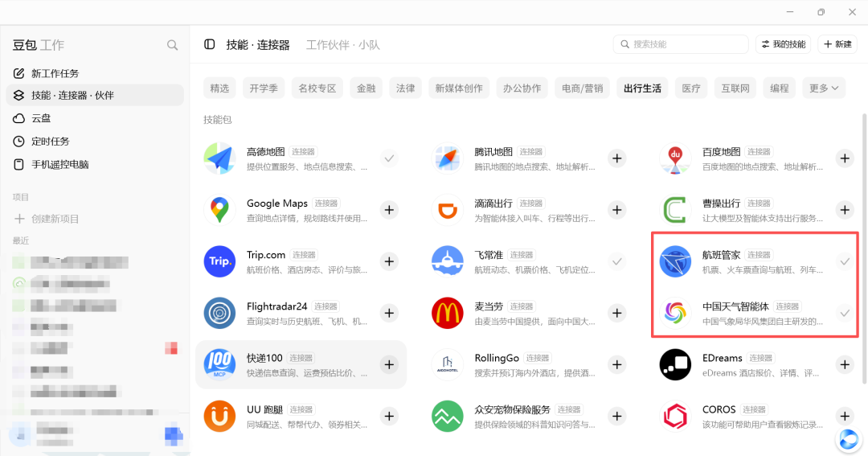Click the RollingGo hotel icon
Screen dimensions: 868x456
point(448,364)
